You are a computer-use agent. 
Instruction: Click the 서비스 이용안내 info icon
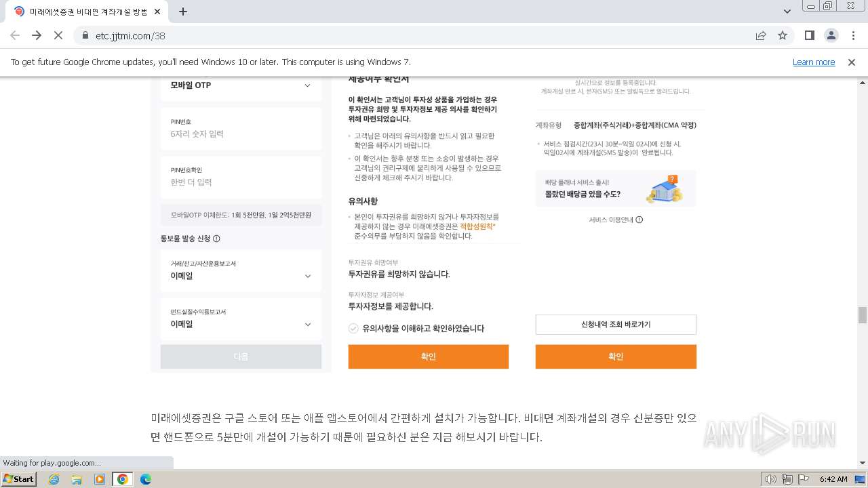639,220
